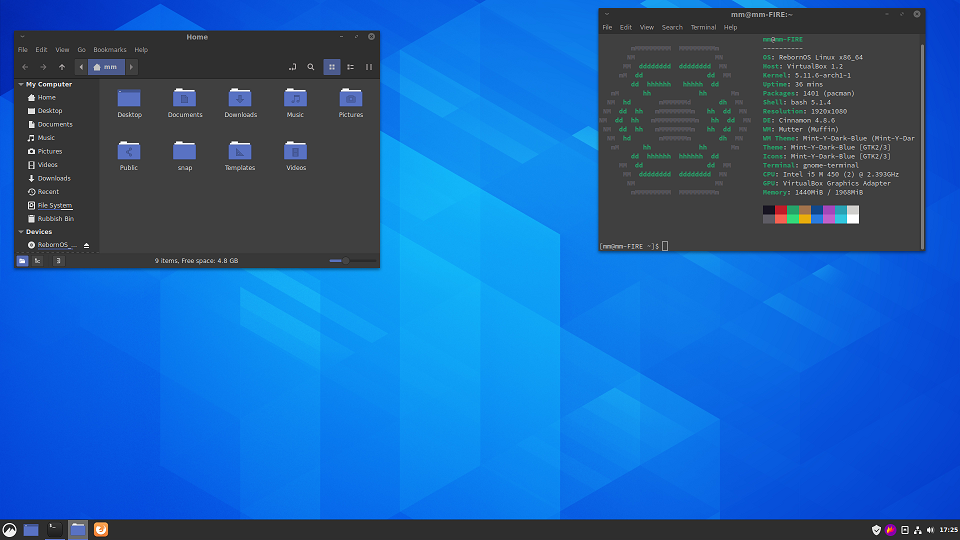This screenshot has height=540, width=960.
Task: Open the Bookmarks menu
Action: click(110, 50)
